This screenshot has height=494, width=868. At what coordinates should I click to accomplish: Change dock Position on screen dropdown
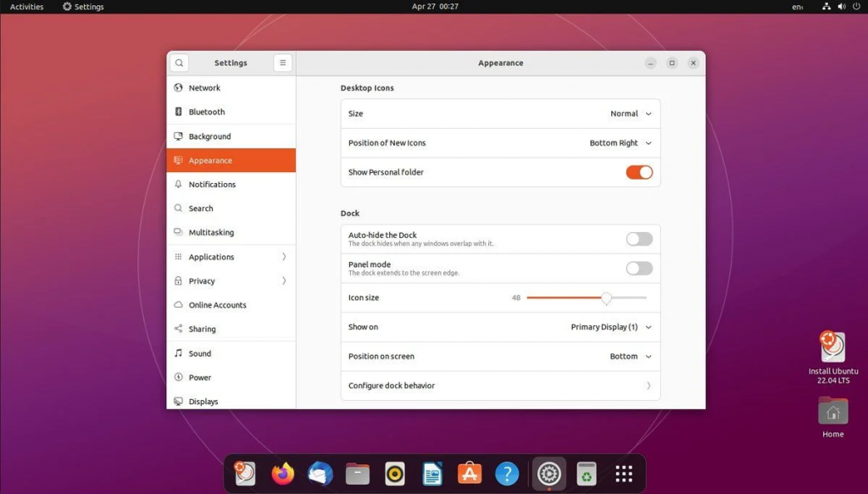(631, 356)
